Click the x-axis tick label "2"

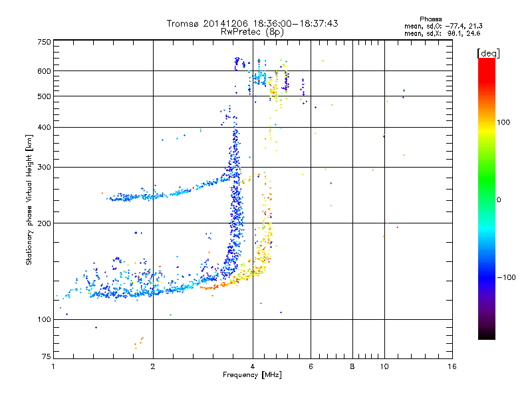click(153, 366)
